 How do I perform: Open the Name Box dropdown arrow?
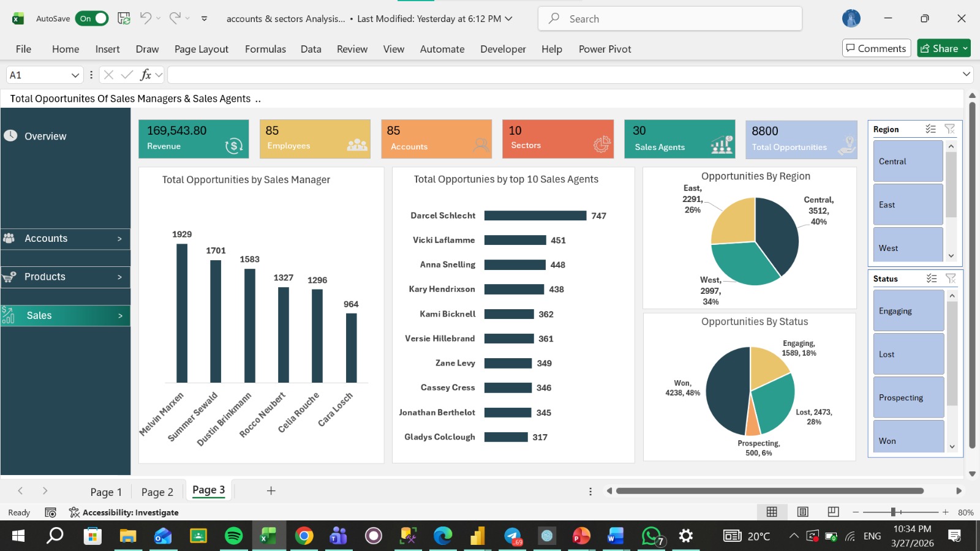click(x=75, y=75)
